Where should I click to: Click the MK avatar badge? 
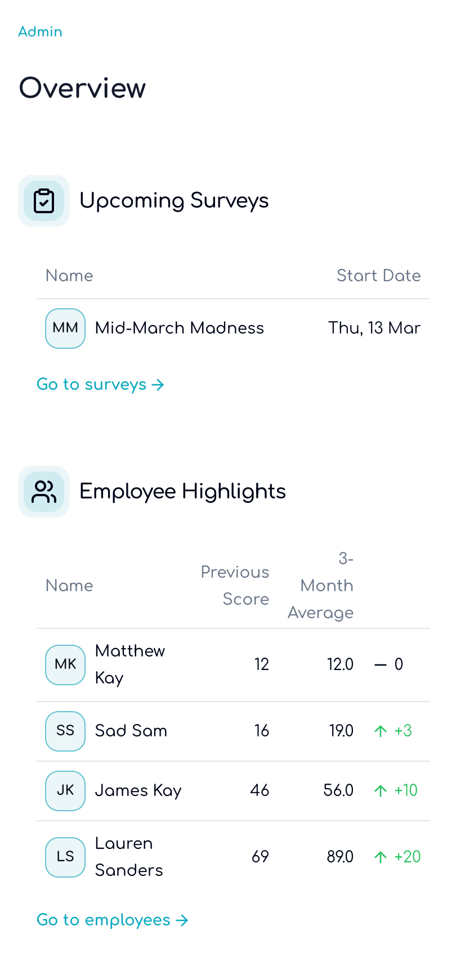tap(65, 665)
